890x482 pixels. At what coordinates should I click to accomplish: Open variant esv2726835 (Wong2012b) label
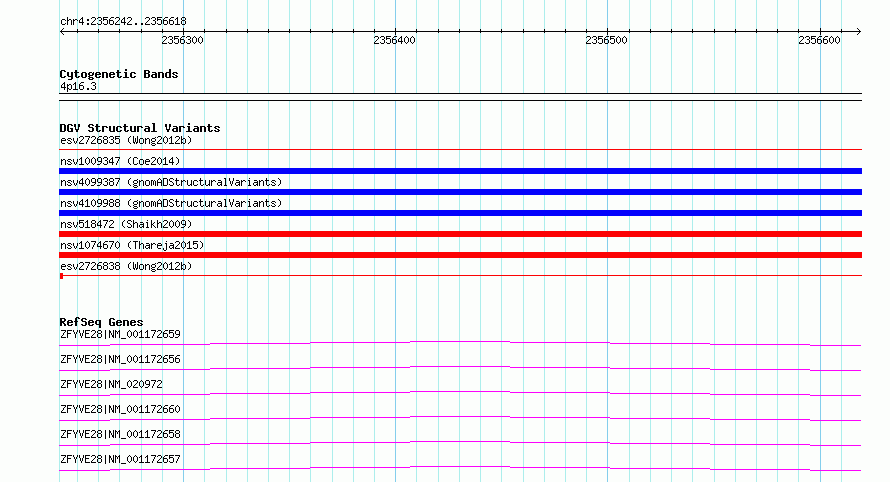126,140
